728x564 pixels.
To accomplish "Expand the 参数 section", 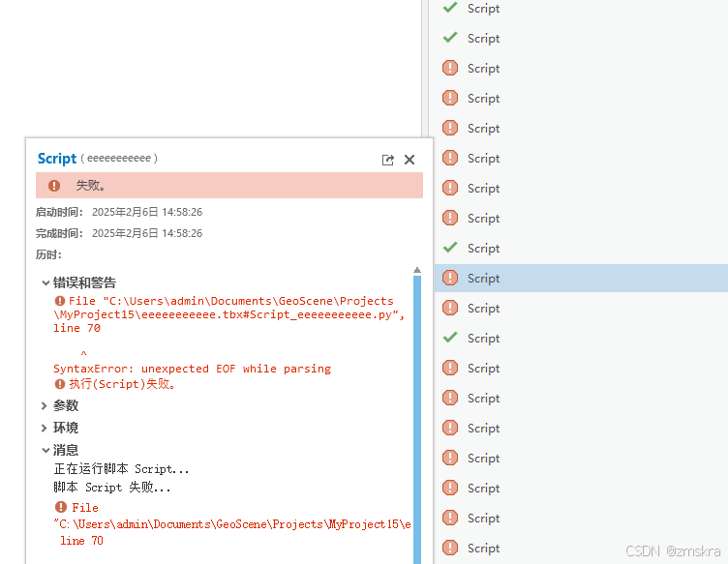I will (45, 406).
